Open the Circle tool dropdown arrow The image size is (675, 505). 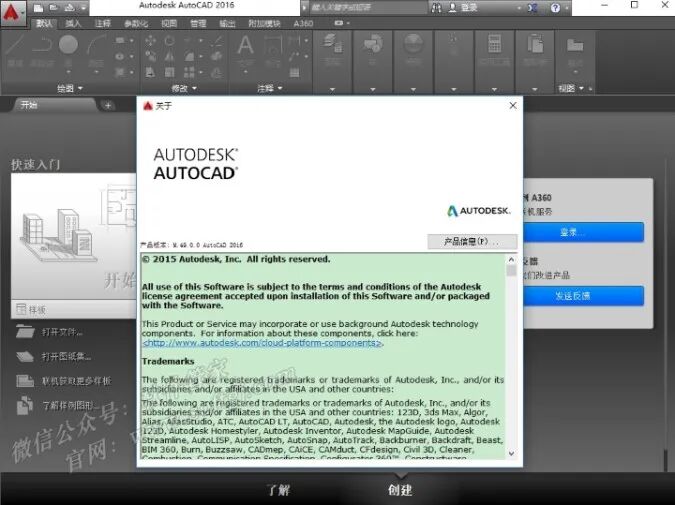(x=68, y=72)
